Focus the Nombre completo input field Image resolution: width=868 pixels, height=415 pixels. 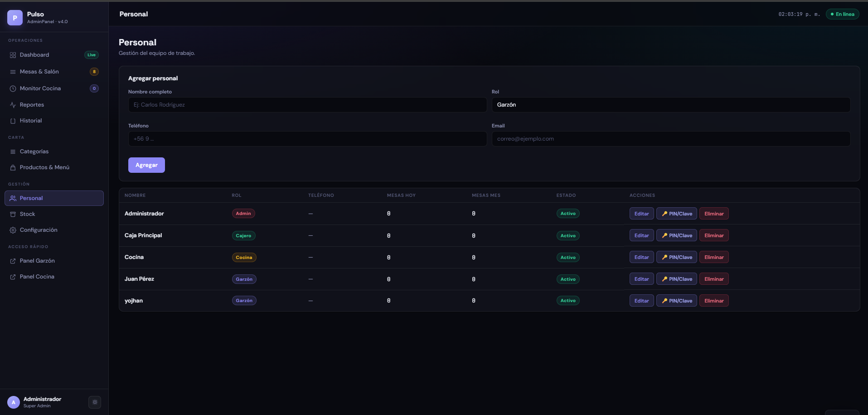click(307, 105)
